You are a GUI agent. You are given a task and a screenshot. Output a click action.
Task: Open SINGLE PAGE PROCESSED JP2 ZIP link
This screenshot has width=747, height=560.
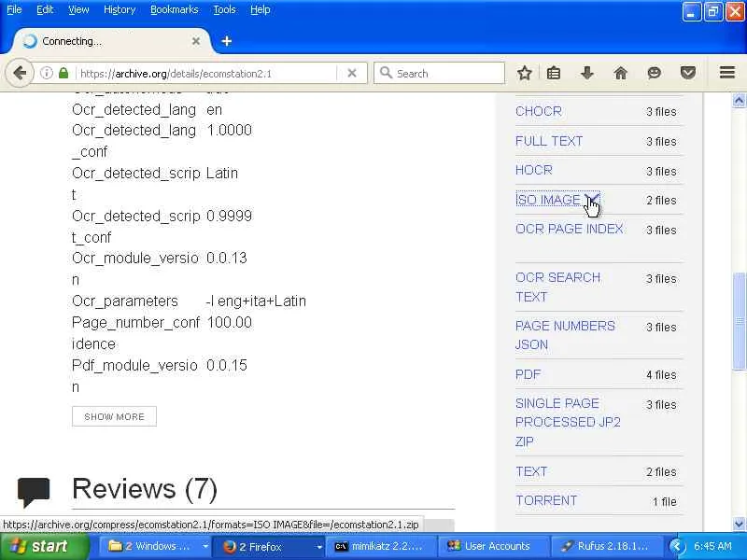point(568,422)
